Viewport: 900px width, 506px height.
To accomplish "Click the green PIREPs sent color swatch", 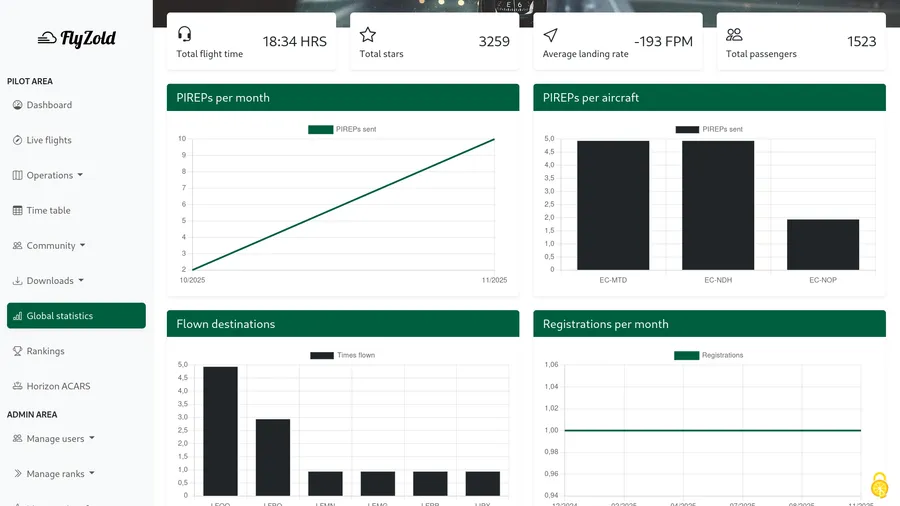I will (320, 129).
